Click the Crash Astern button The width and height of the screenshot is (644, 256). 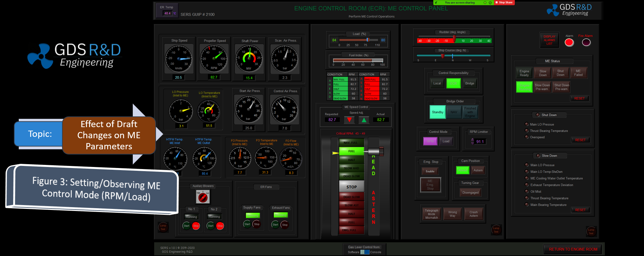click(x=473, y=214)
